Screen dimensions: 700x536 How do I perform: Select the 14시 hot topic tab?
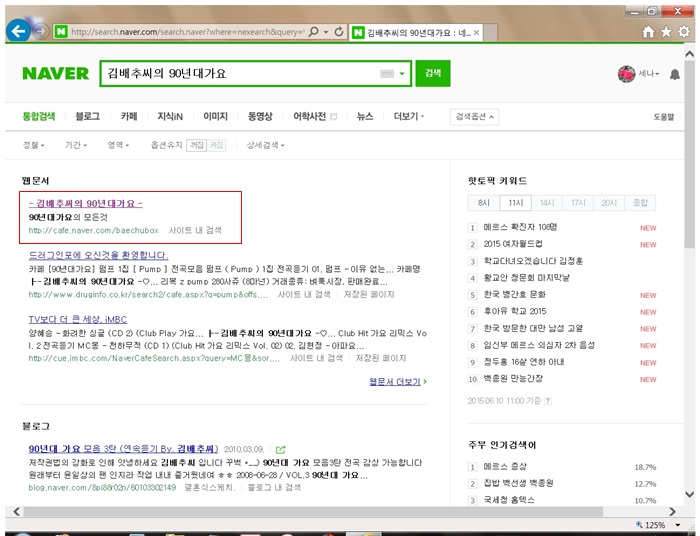tap(547, 203)
